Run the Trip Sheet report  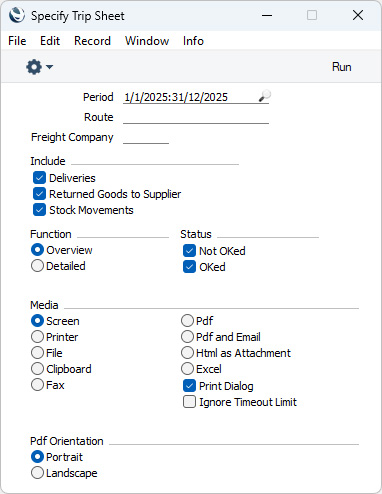click(342, 67)
